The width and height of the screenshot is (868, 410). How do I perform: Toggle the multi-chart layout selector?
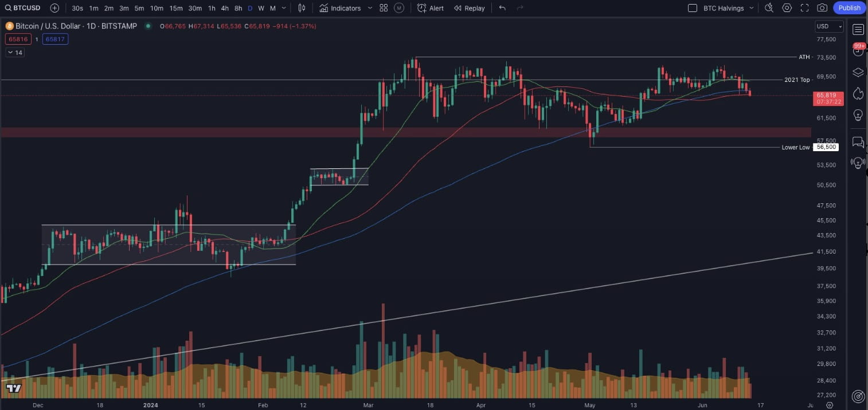pyautogui.click(x=384, y=8)
